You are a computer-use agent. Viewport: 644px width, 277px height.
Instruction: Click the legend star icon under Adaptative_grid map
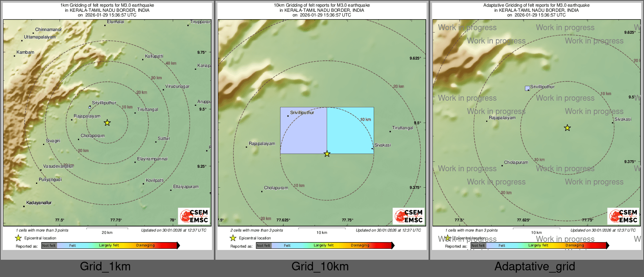[x=448, y=238]
